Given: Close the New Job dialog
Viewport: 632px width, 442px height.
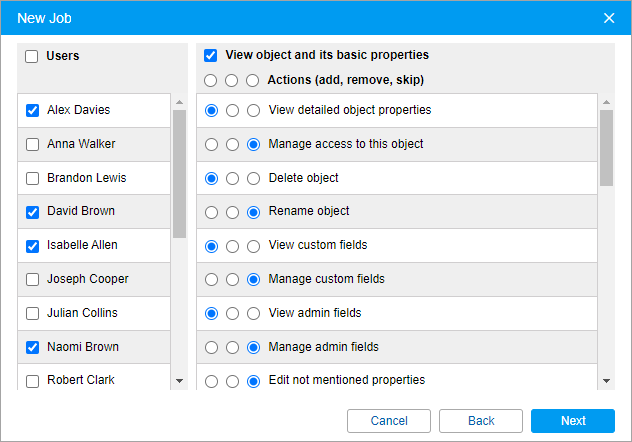Looking at the screenshot, I should (x=609, y=18).
